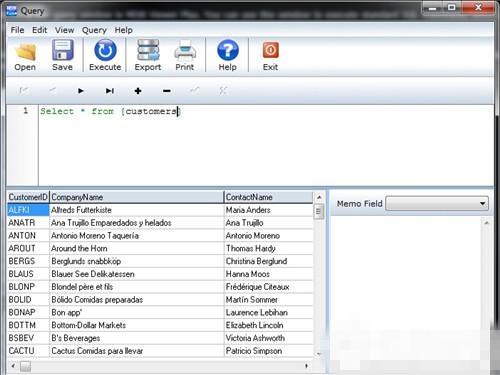Click Around the Horn company cell
Screen dimensions: 500x375
click(137, 248)
